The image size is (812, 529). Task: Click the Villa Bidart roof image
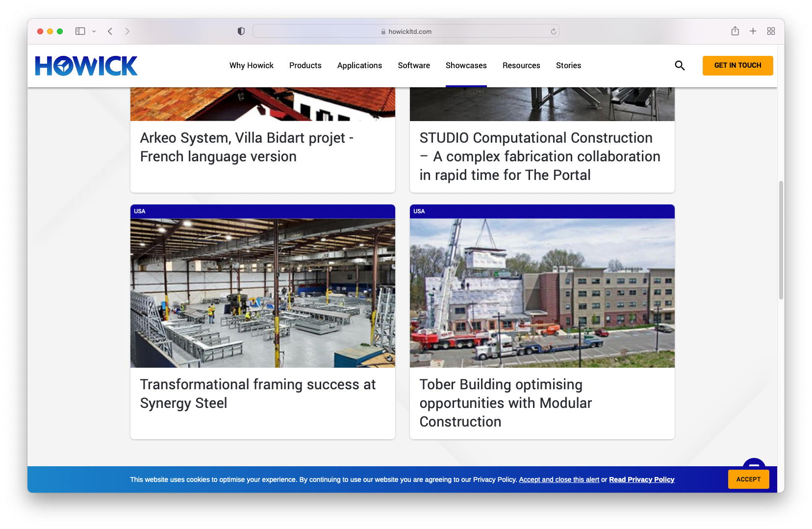point(263,104)
